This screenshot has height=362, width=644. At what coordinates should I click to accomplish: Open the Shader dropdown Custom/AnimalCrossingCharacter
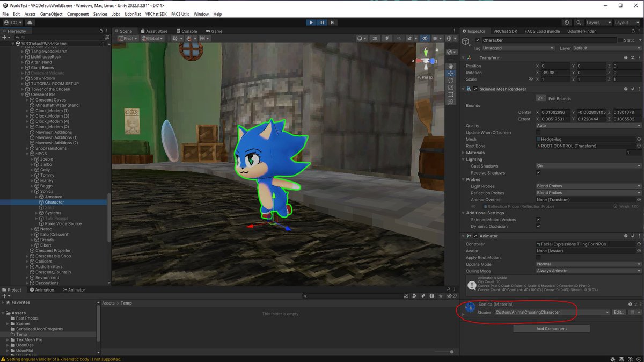[552, 312]
